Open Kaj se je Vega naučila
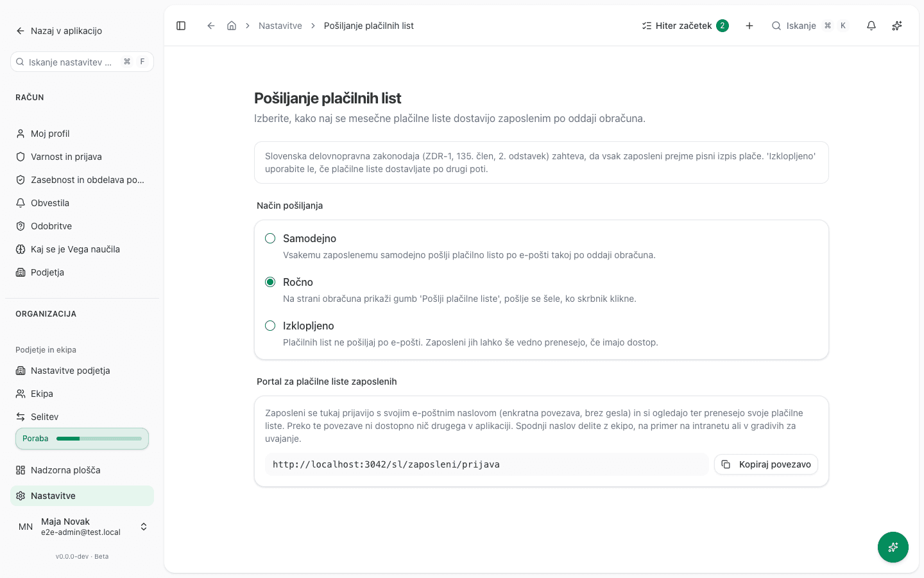 tap(82, 249)
